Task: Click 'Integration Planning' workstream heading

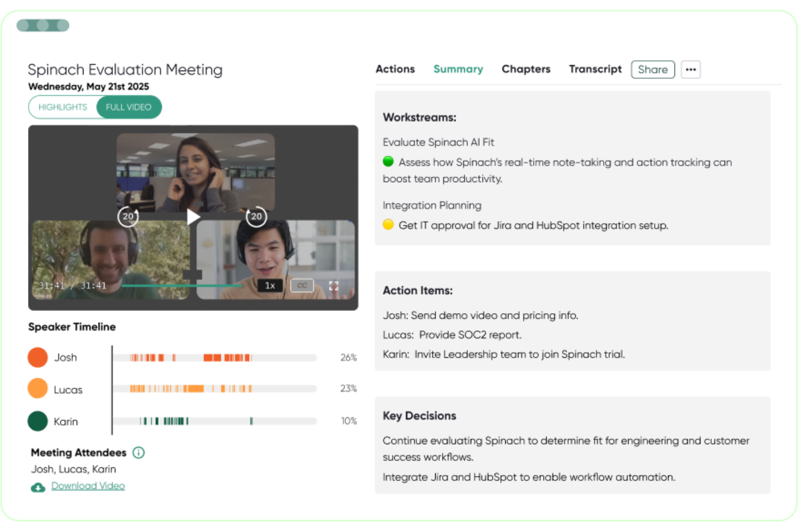Action: point(432,205)
